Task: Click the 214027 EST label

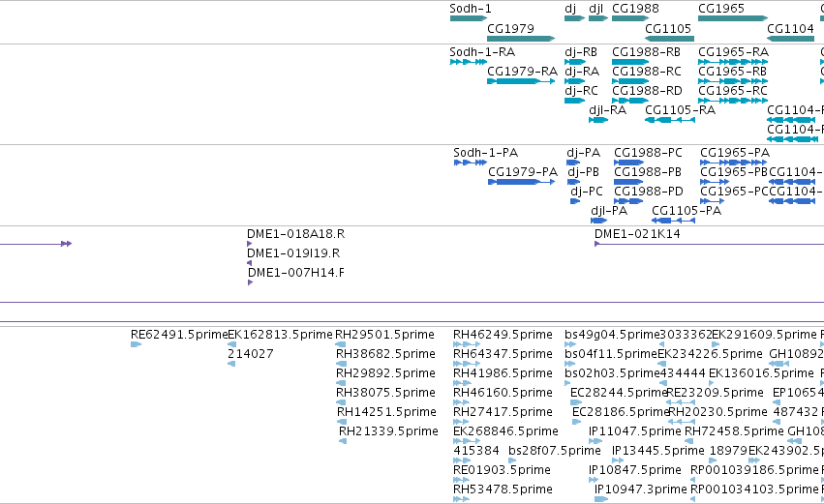Action: tap(250, 354)
